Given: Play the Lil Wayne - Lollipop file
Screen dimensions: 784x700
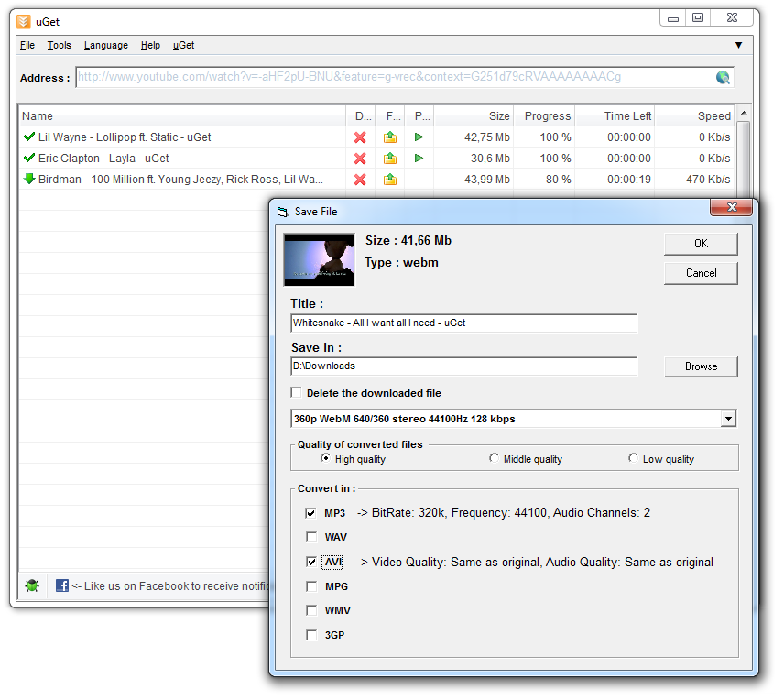Looking at the screenshot, I should [419, 137].
